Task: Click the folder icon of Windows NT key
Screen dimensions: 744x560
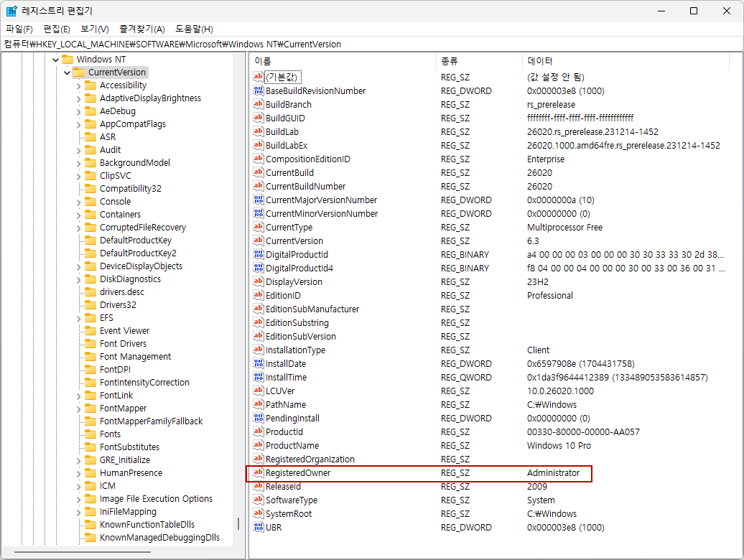Action: tap(68, 60)
